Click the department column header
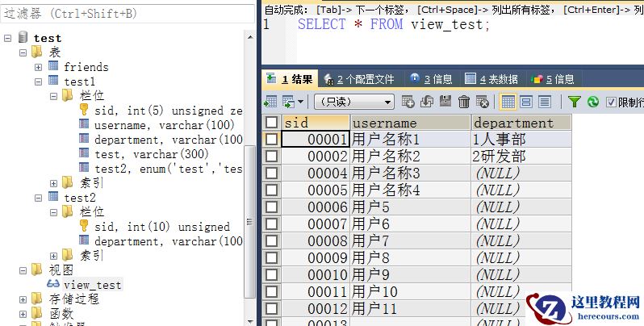644x326 pixels. coord(521,123)
